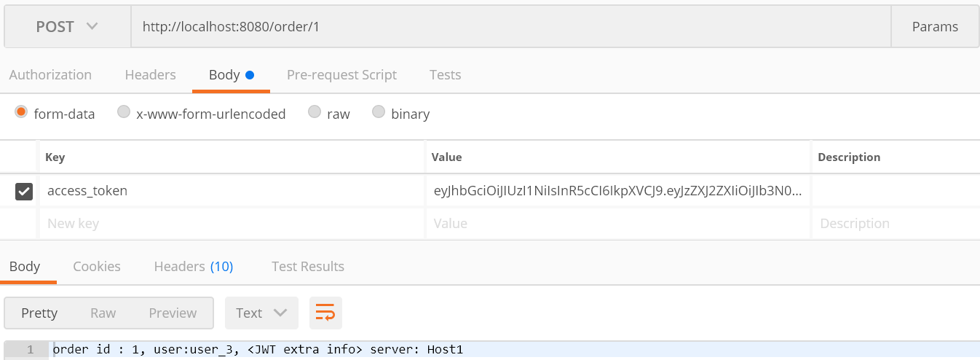The image size is (980, 360).
Task: Expand the Text format dropdown
Action: pyautogui.click(x=261, y=313)
